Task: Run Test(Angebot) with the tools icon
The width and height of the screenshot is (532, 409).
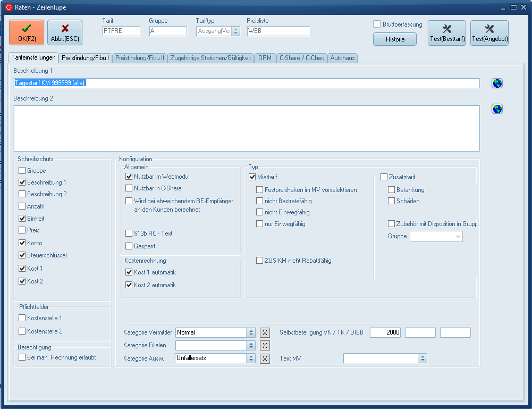Action: (489, 33)
